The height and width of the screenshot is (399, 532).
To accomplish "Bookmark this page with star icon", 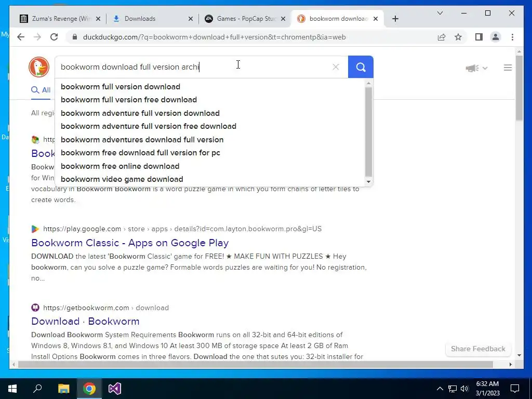I will pyautogui.click(x=458, y=37).
